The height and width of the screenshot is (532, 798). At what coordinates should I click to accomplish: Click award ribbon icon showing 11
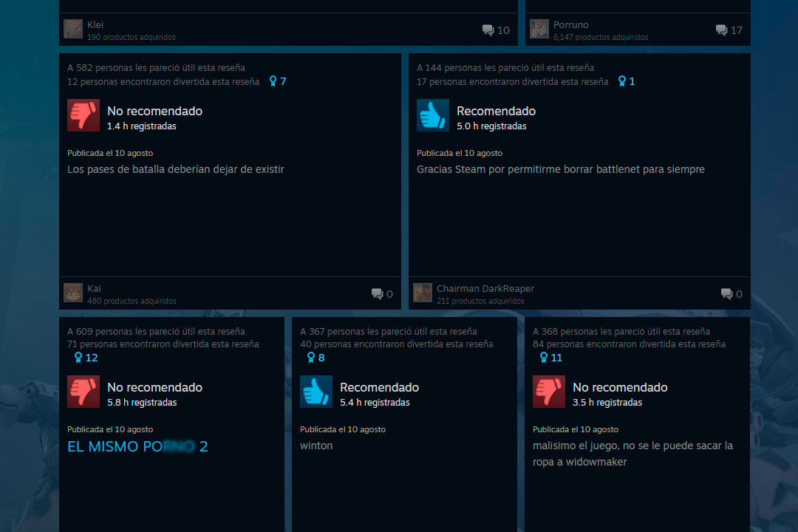[x=544, y=358]
